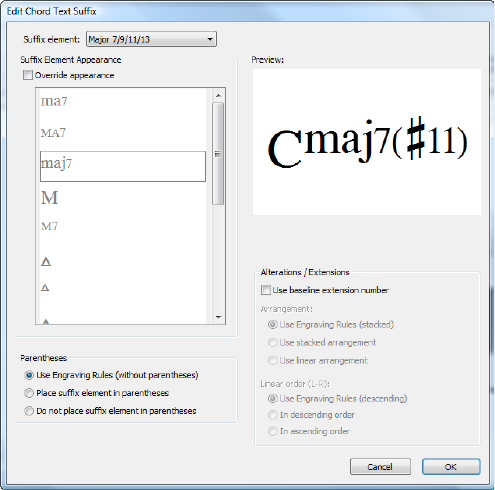Enable the Override appearance checkbox

tap(28, 75)
